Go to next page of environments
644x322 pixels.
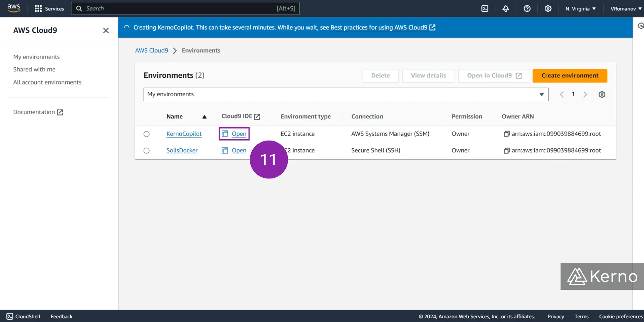(x=585, y=95)
